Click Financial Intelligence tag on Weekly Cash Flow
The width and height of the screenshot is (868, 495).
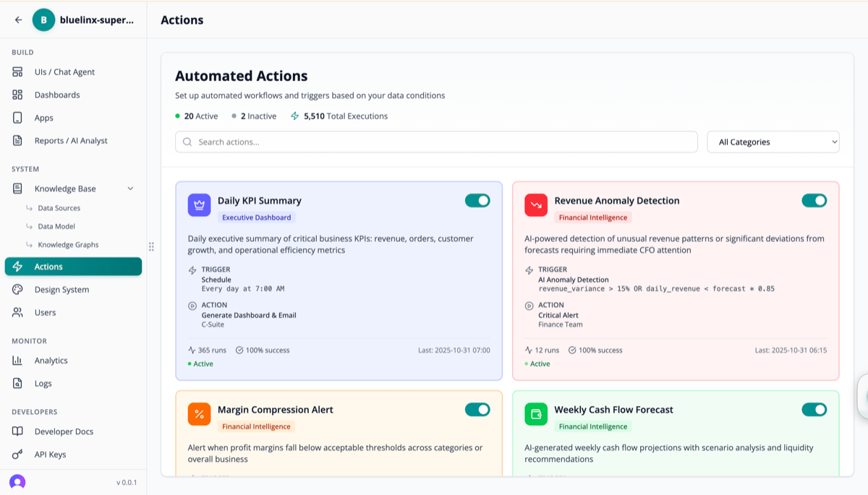[593, 426]
